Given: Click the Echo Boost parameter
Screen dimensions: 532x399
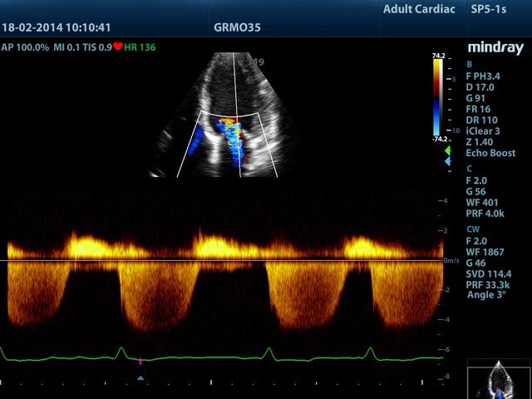Looking at the screenshot, I should point(490,154).
